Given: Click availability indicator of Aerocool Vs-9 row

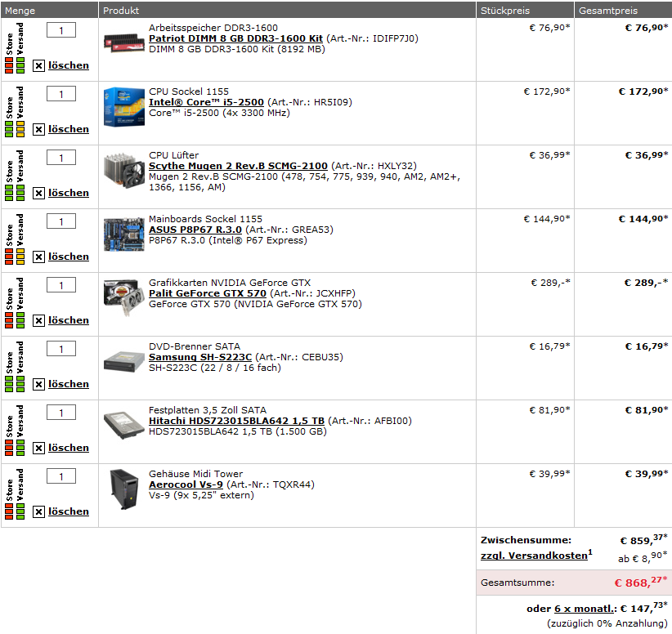Looking at the screenshot, I should (15, 494).
